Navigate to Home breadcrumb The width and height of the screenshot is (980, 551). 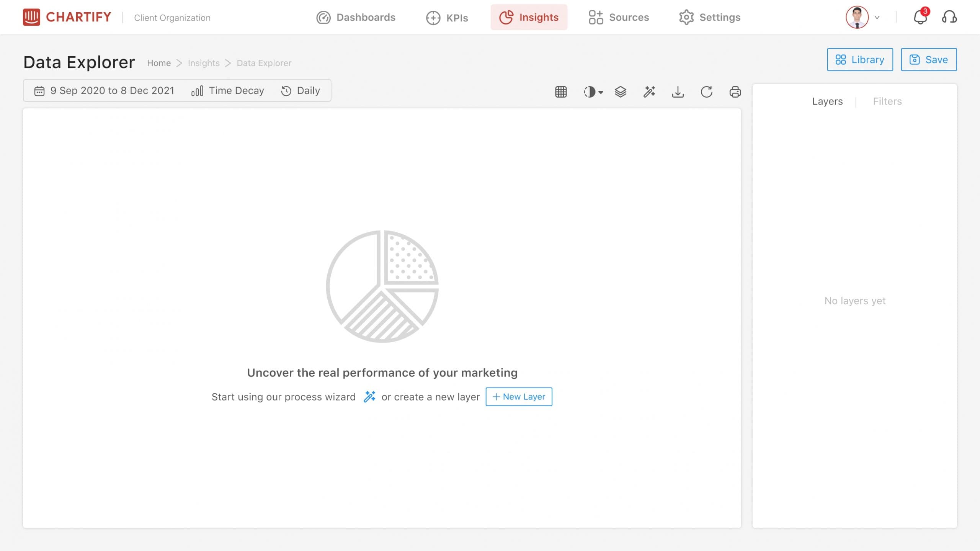pos(159,63)
